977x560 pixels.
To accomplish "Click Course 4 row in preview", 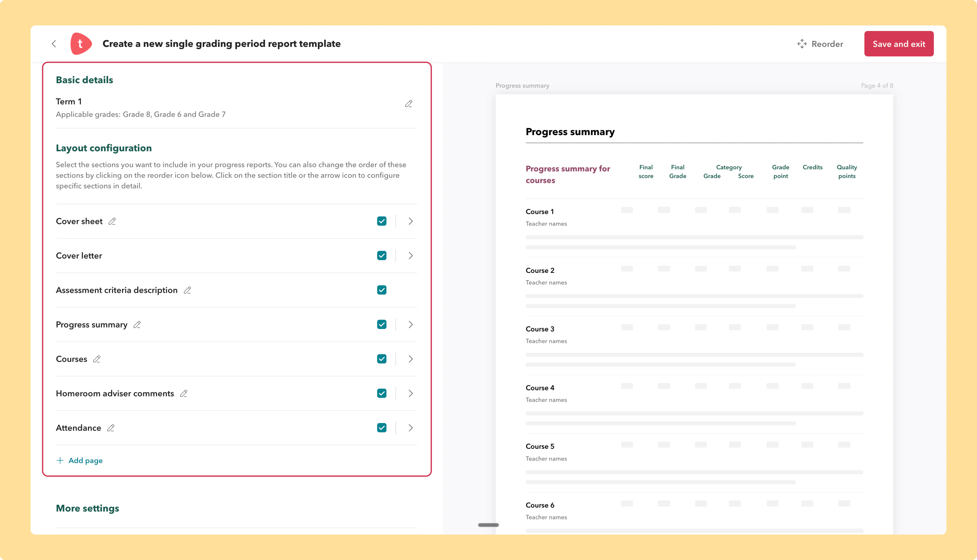I will [694, 404].
